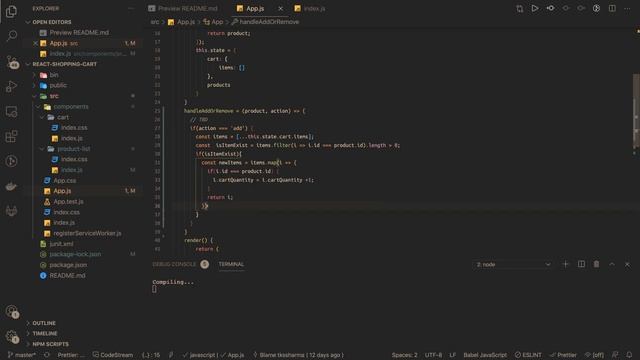Switch to DEBUG CONSOLE panel tab
Screen dimensions: 640x360
click(x=174, y=264)
